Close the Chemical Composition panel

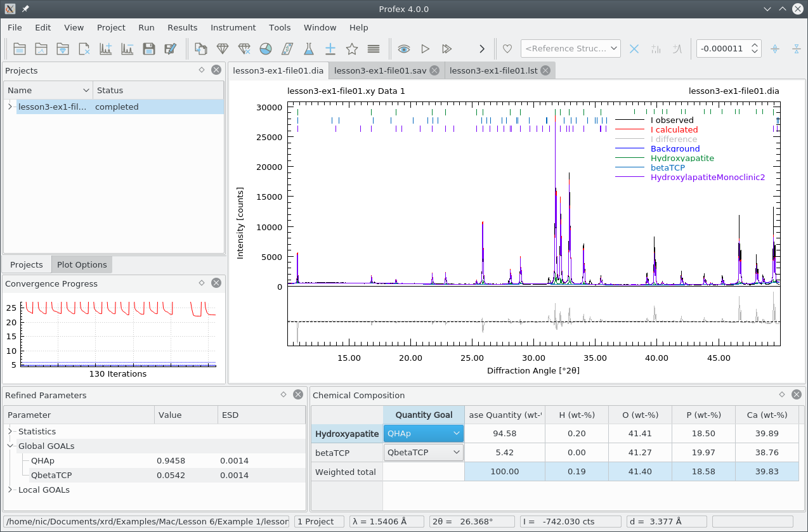[x=797, y=394]
